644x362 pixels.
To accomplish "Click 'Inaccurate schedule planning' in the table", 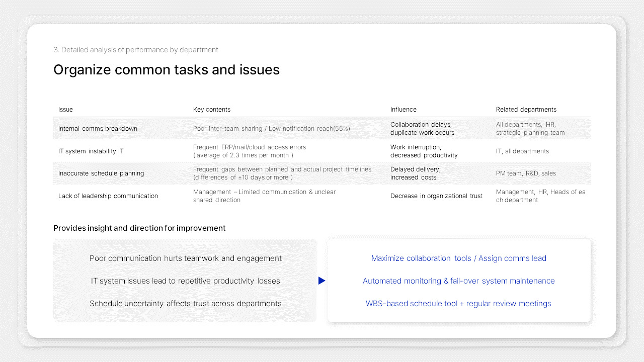I will [x=101, y=173].
